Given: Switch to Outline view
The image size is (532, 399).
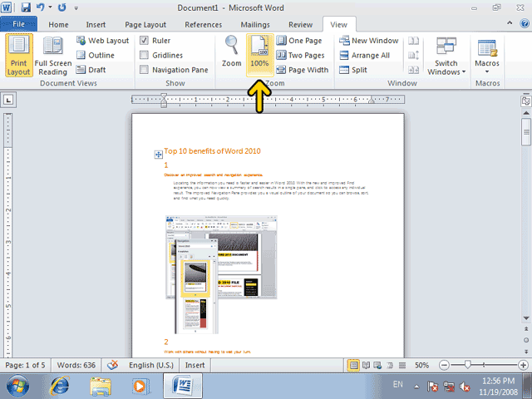Looking at the screenshot, I should coord(96,55).
